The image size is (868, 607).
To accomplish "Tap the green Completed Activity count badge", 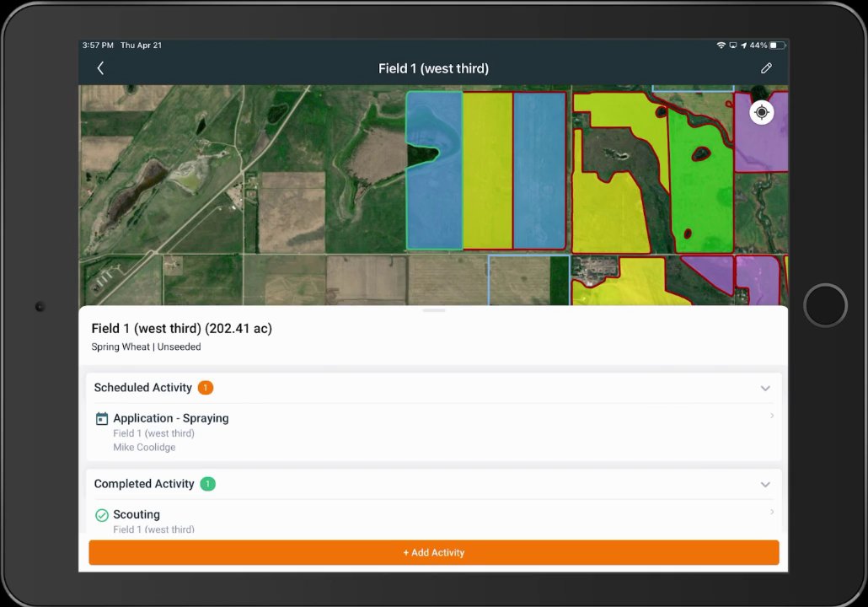I will click(207, 484).
